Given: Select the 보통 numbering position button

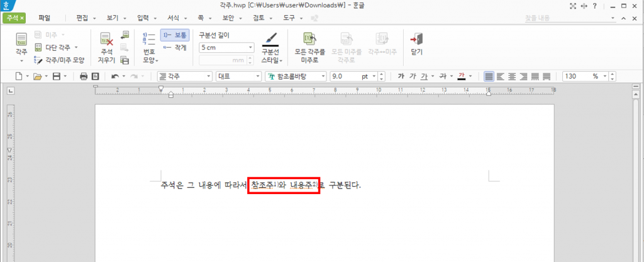Looking at the screenshot, I should coord(174,35).
